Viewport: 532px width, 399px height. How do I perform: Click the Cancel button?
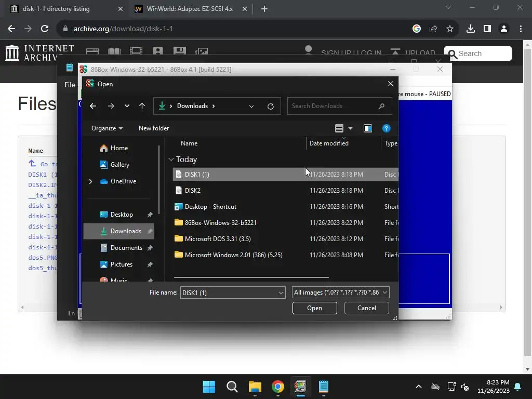366,308
